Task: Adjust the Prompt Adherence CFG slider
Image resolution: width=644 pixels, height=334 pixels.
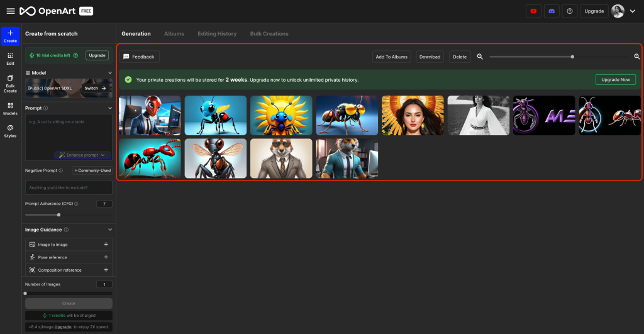Action: point(42,214)
